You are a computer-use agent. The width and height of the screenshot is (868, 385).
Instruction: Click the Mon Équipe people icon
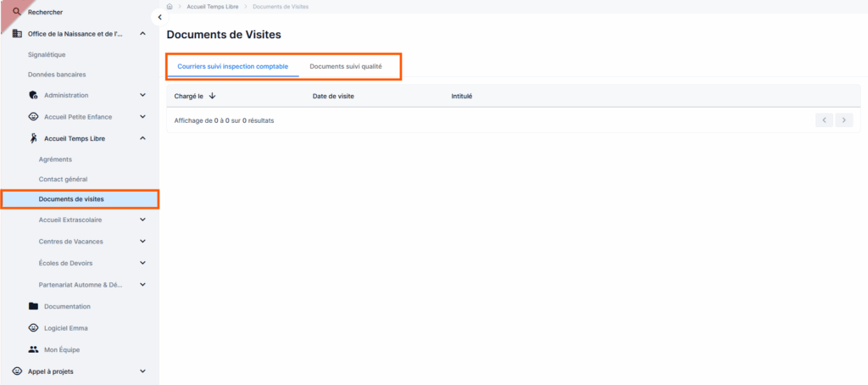point(33,349)
